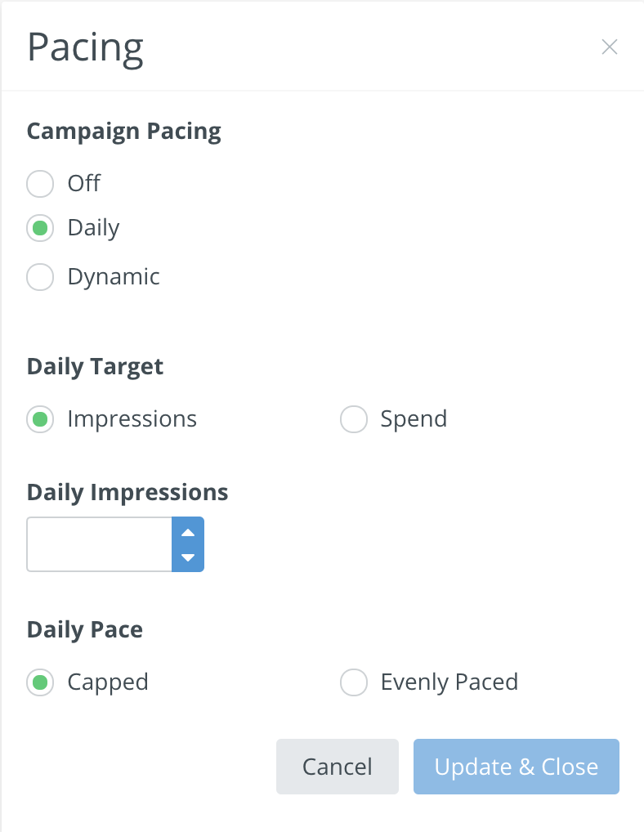Click the 'Off' label text
This screenshot has width=644, height=832.
pyautogui.click(x=84, y=183)
